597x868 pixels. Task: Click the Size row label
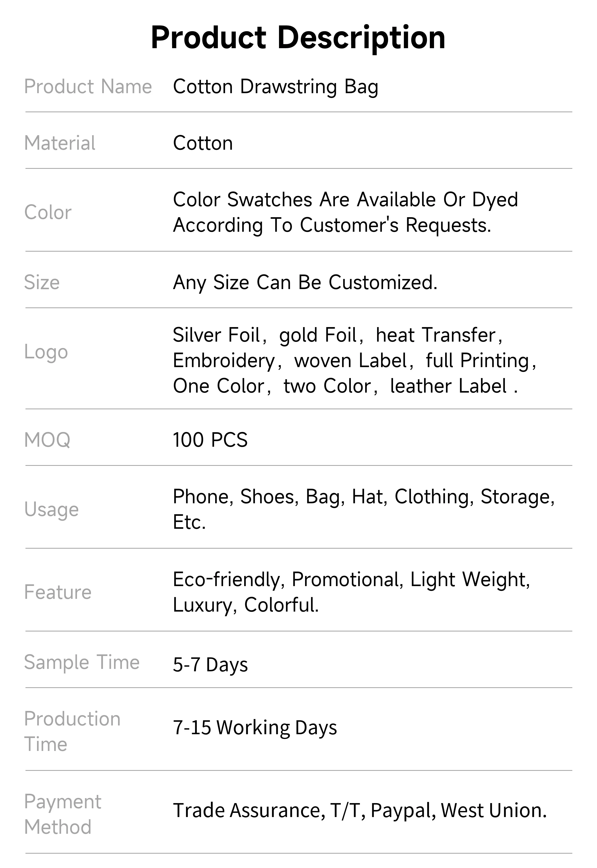click(x=42, y=282)
